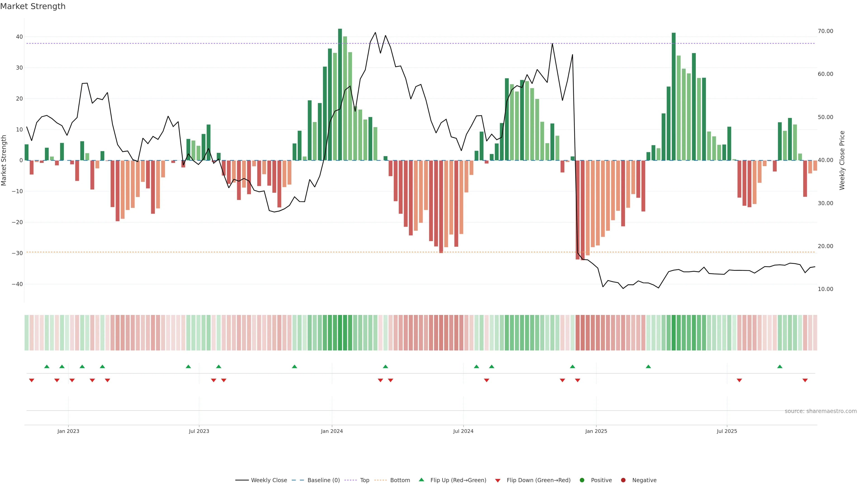Click first green flip-up triangle marker
868x488 pixels.
click(47, 366)
